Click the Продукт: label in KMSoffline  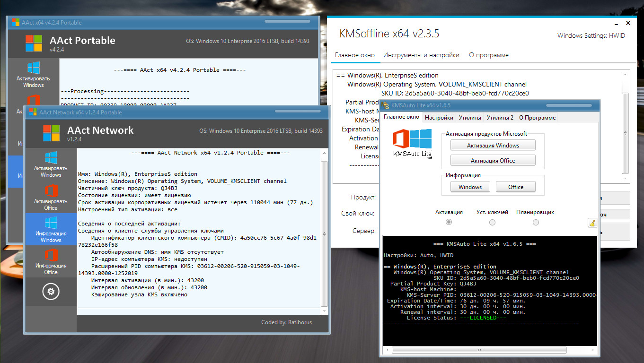coord(363,197)
